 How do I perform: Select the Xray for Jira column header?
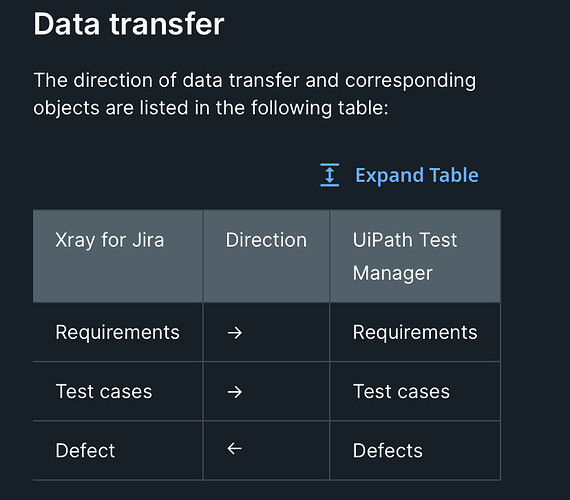[118, 256]
